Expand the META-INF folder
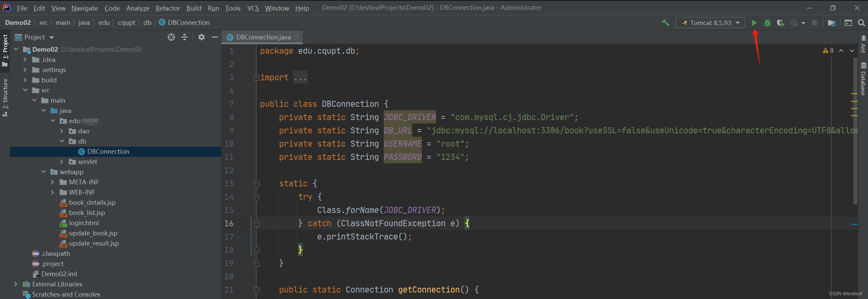 click(x=52, y=182)
